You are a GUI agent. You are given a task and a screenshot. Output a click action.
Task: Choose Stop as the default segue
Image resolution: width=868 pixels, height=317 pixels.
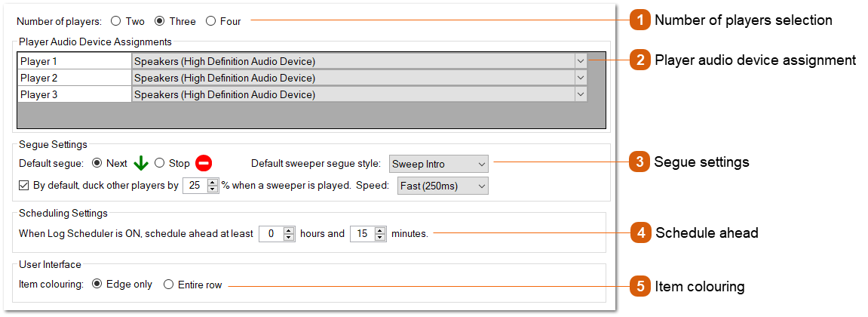[159, 163]
